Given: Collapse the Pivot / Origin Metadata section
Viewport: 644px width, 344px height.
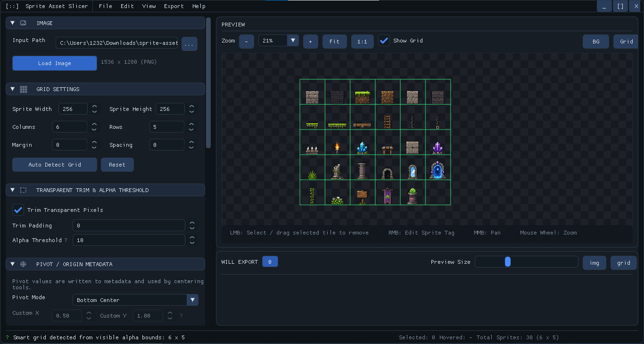Looking at the screenshot, I should (x=13, y=264).
